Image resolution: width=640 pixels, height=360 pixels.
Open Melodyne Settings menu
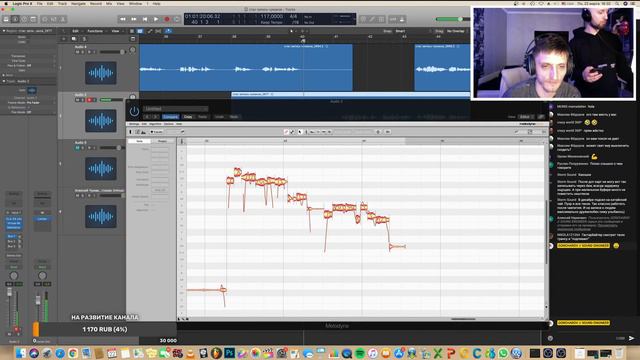[134, 124]
